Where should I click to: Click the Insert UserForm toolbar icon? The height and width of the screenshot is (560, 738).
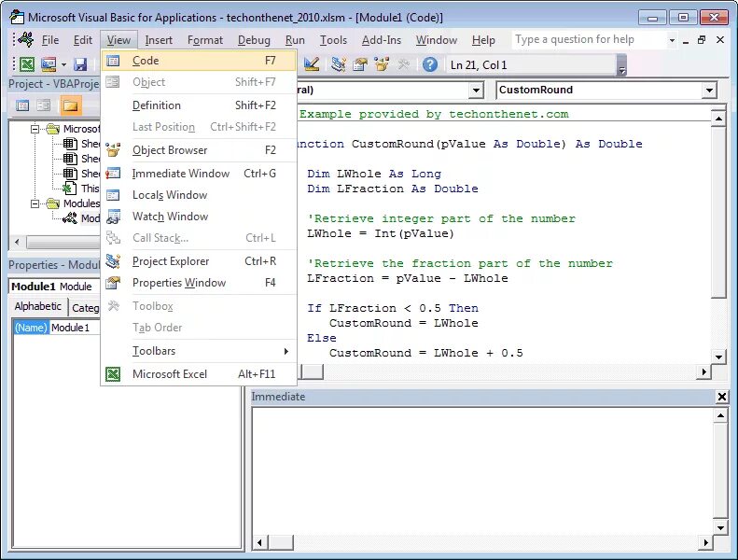[49, 64]
